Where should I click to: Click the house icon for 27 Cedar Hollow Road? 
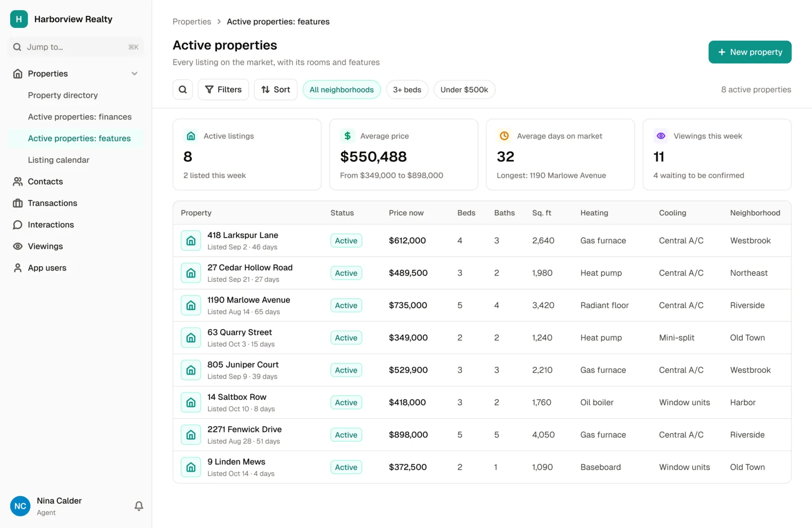click(191, 273)
